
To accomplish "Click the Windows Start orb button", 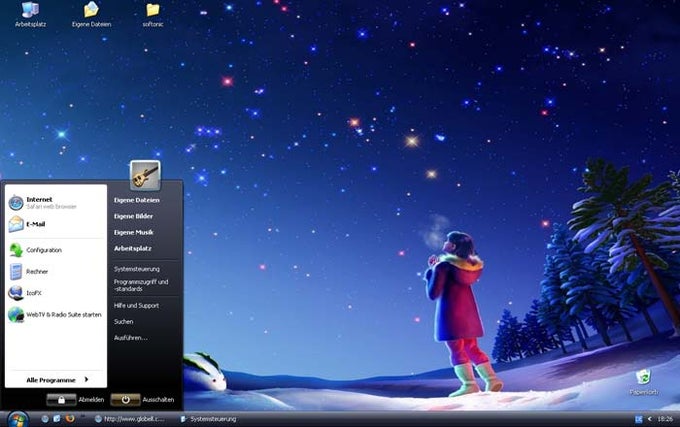I will 18,419.
